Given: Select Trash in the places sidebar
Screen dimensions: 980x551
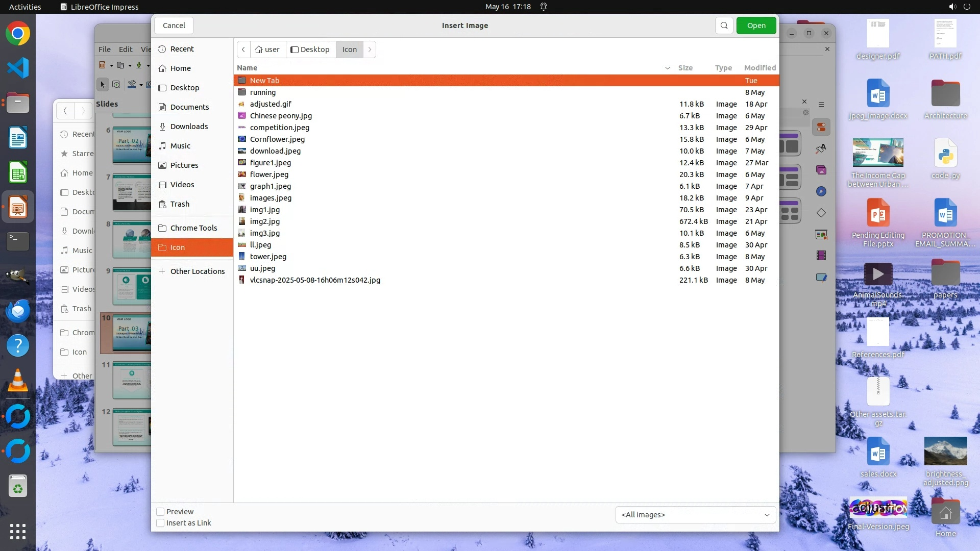Looking at the screenshot, I should pyautogui.click(x=180, y=204).
